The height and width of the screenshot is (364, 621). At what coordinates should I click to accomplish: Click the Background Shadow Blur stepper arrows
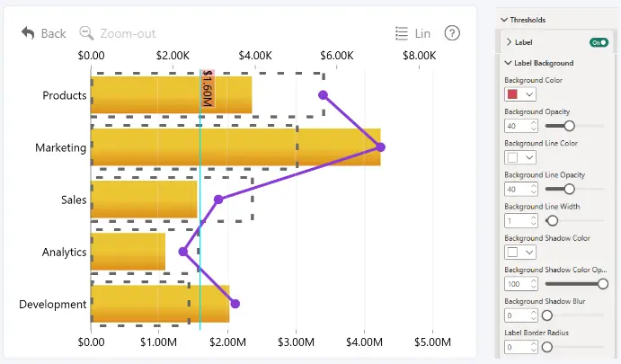[534, 315]
